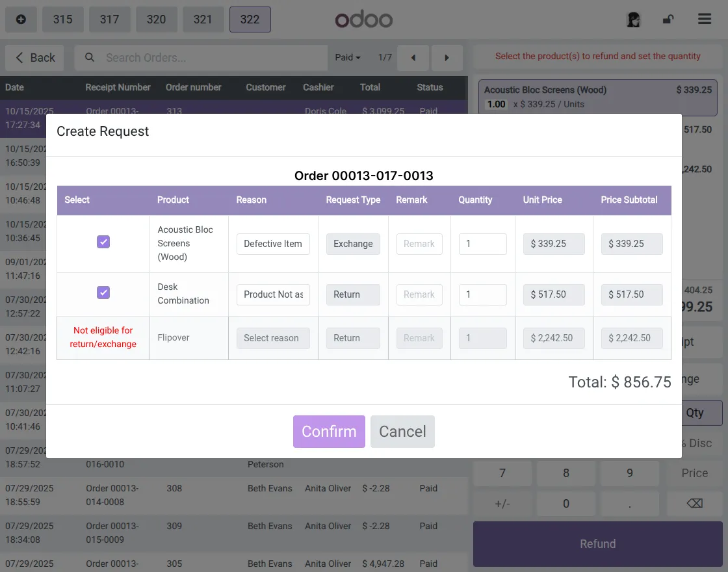728x572 pixels.
Task: Open the cashier avatar icon
Action: click(633, 19)
